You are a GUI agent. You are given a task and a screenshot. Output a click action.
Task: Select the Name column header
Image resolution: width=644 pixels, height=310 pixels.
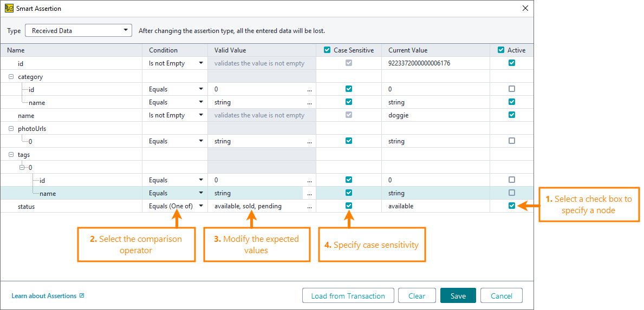pyautogui.click(x=71, y=50)
